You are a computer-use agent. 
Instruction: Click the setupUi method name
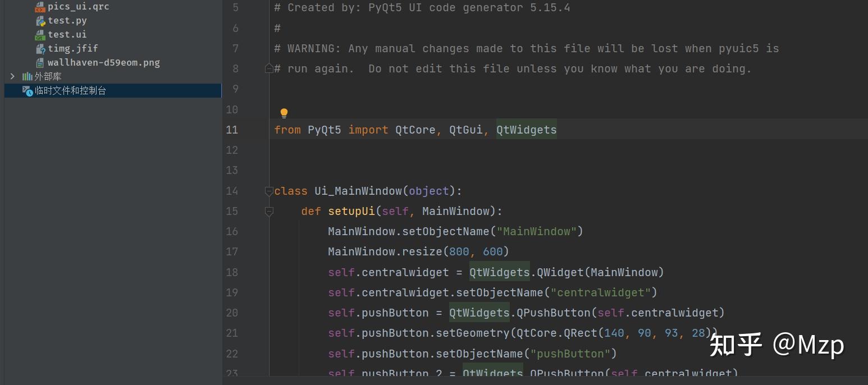351,212
